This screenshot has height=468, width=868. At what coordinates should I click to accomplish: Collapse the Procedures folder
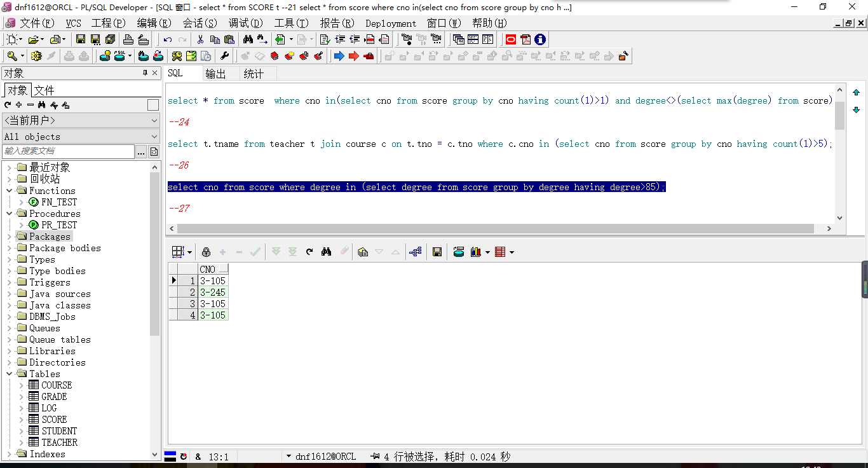[10, 214]
